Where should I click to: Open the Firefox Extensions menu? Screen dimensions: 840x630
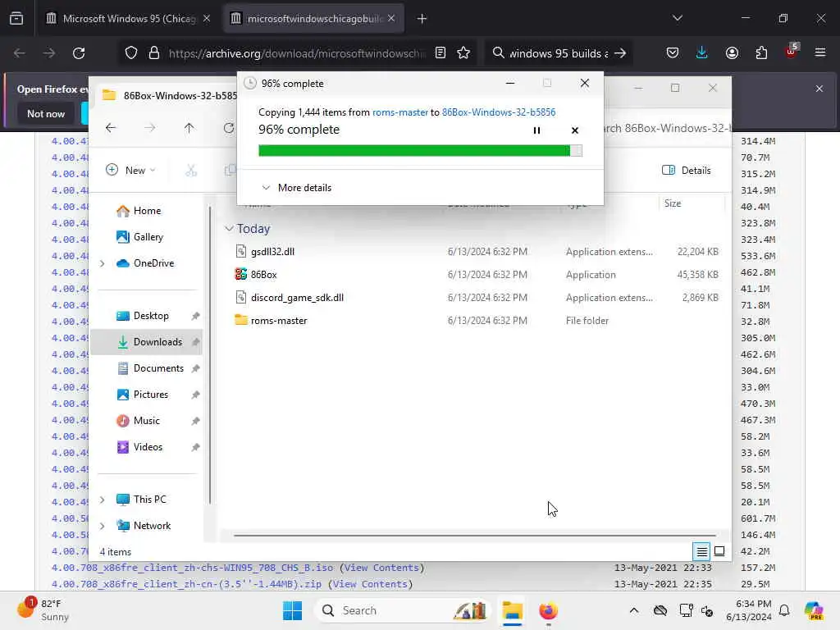point(761,53)
